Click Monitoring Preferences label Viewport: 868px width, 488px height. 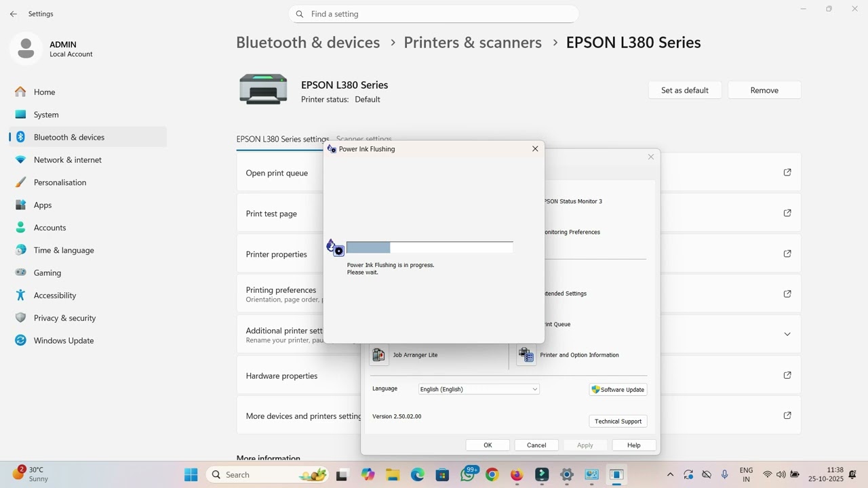(572, 232)
